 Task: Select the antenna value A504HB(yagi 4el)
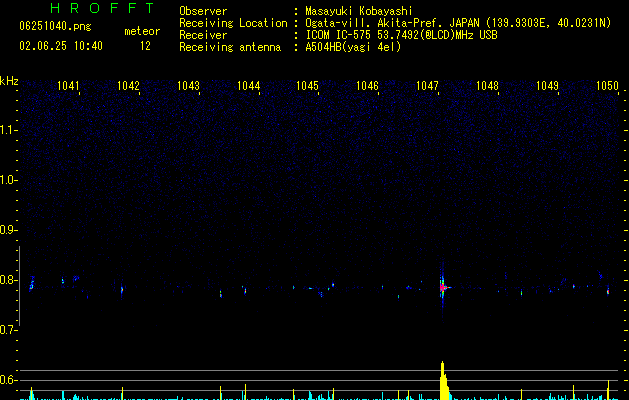(x=353, y=47)
